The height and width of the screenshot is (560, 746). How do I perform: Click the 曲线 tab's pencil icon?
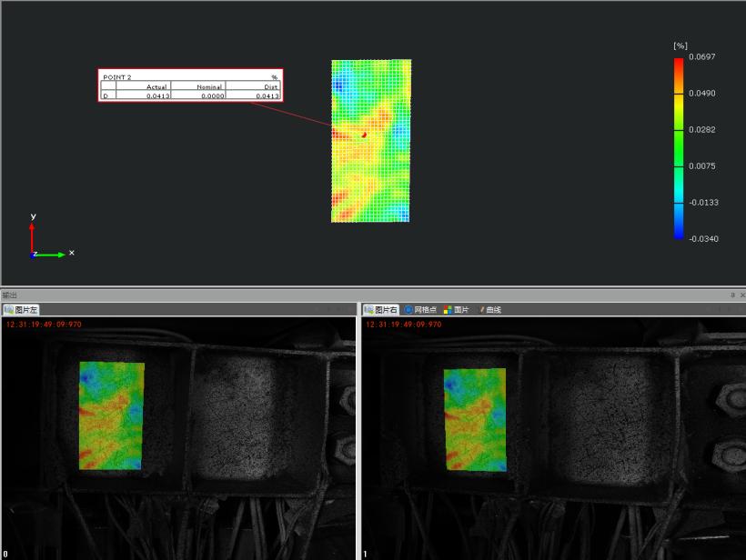[480, 310]
